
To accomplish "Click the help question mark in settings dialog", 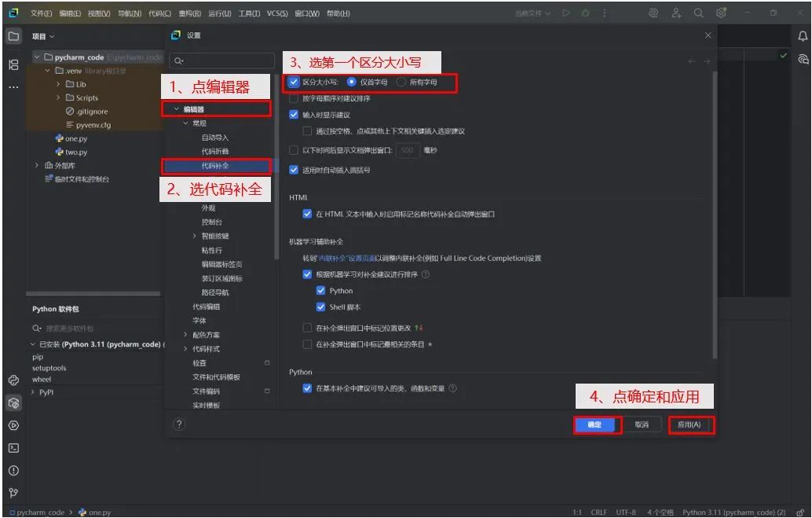I will 179,424.
